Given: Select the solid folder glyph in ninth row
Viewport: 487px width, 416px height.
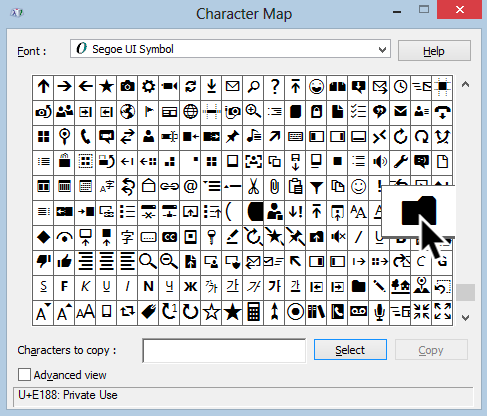Looking at the screenshot, I should (358, 287).
